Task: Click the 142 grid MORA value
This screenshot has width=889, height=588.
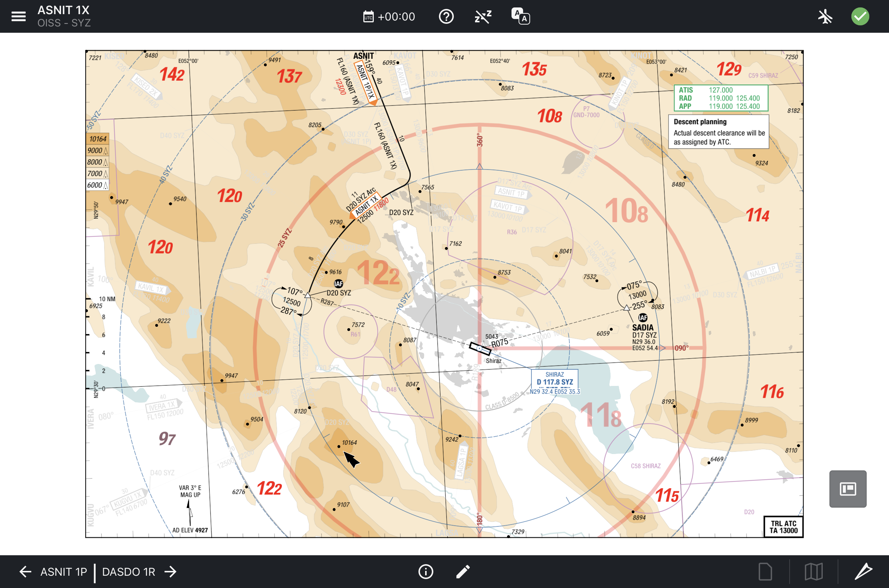Action: (x=172, y=74)
